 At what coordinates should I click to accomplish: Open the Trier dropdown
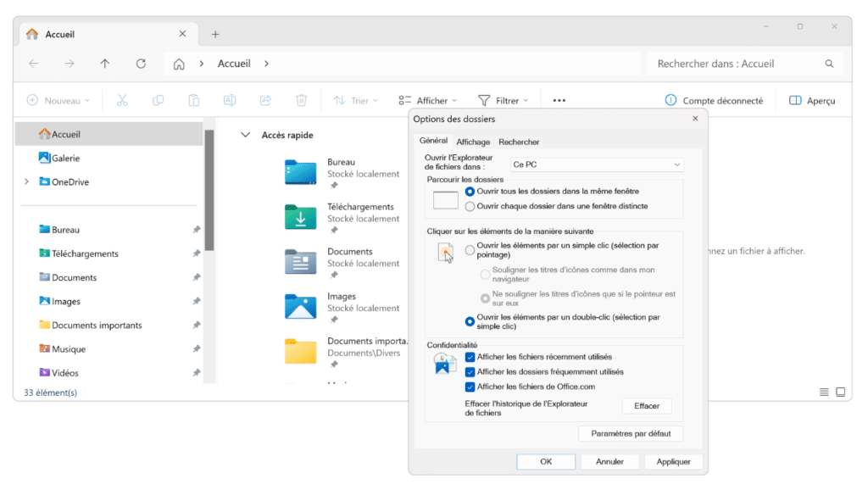coord(356,100)
